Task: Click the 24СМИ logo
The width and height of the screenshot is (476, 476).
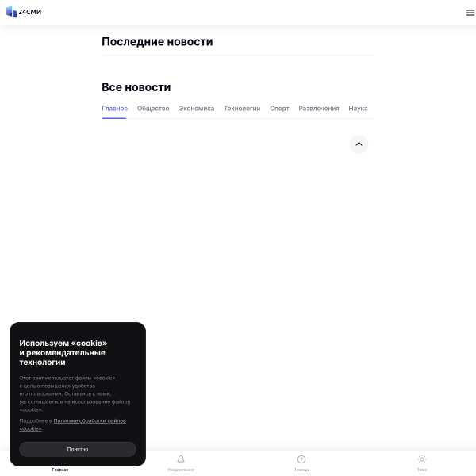Action: pyautogui.click(x=24, y=12)
